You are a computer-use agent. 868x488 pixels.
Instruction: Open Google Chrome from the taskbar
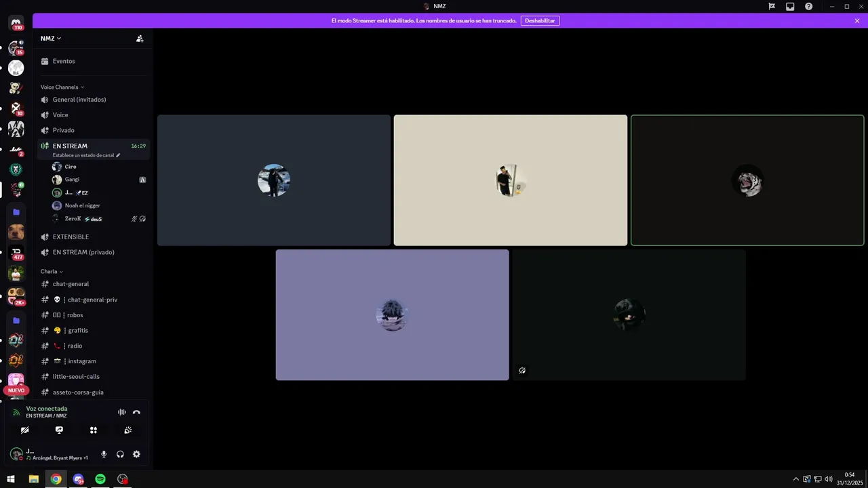(56, 479)
